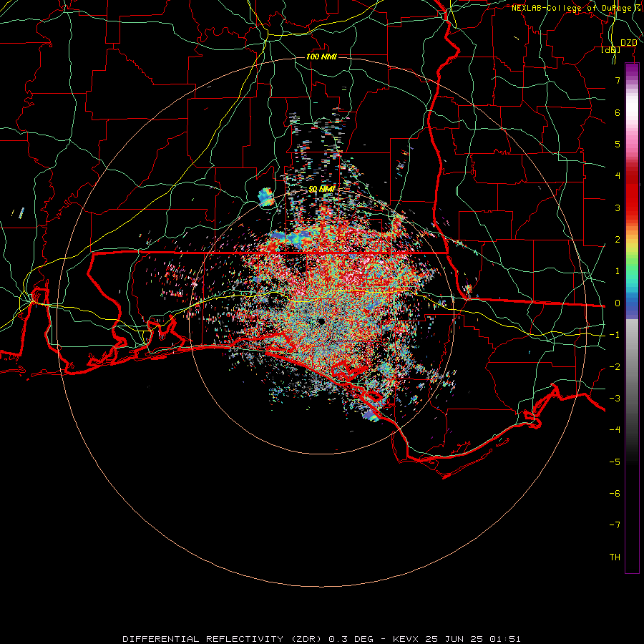Click the positive 4 dB scale label
The height and width of the screenshot is (644, 644).
618,176
